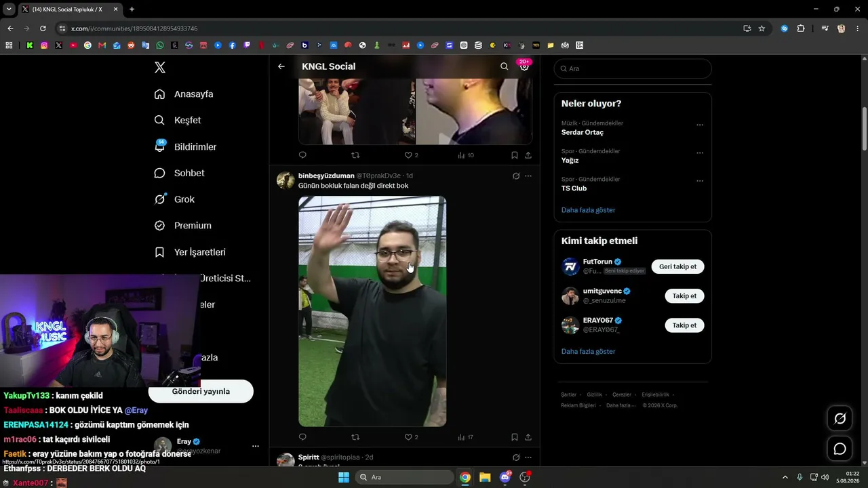868x488 pixels.
Task: Open binbeşyüzduman profile avatar
Action: [x=285, y=180]
